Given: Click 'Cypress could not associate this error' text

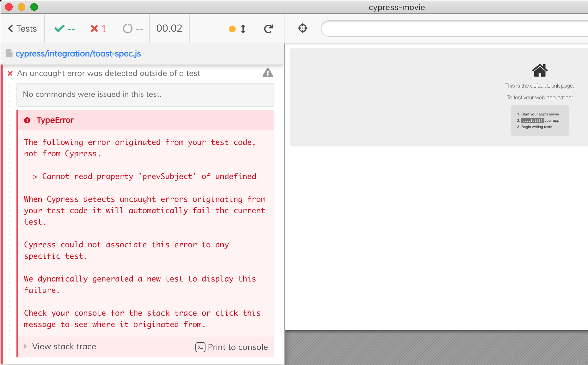Looking at the screenshot, I should [126, 250].
